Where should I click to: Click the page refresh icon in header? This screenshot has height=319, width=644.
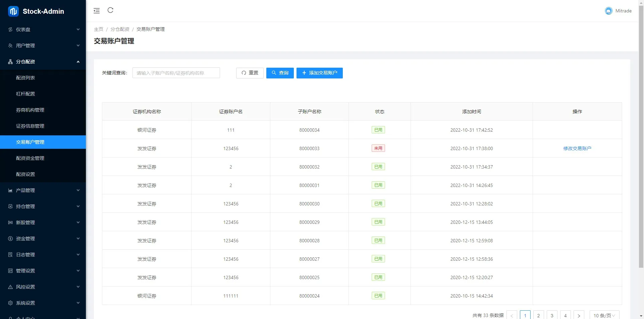click(x=110, y=10)
